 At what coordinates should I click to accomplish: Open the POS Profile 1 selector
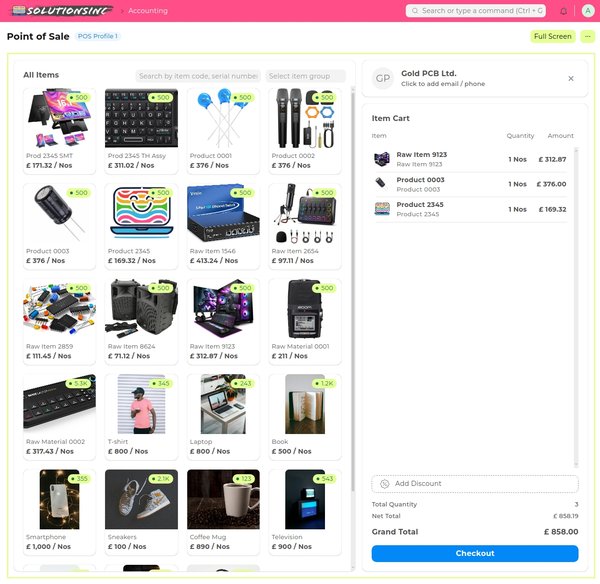(x=98, y=36)
